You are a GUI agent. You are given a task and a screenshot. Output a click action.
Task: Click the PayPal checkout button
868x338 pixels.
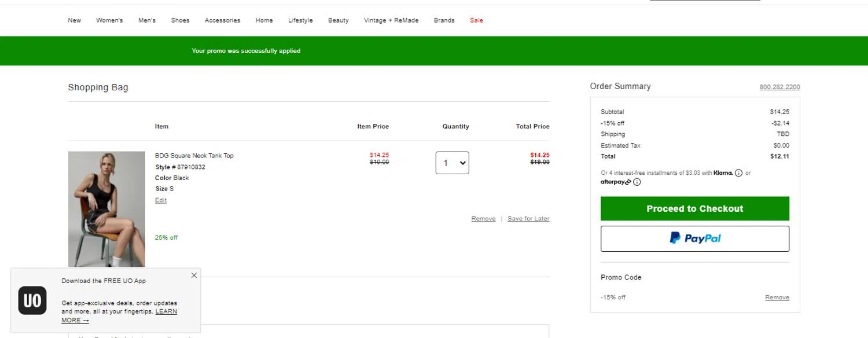(694, 238)
